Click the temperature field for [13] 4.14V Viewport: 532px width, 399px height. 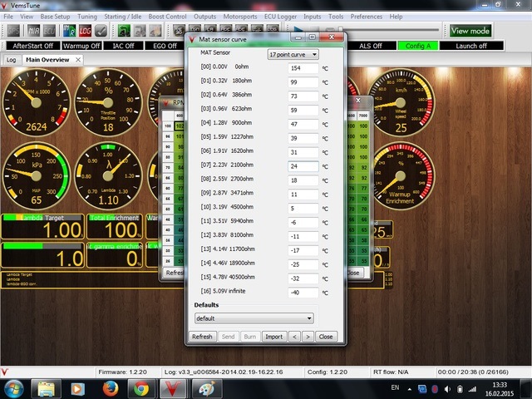click(303, 250)
